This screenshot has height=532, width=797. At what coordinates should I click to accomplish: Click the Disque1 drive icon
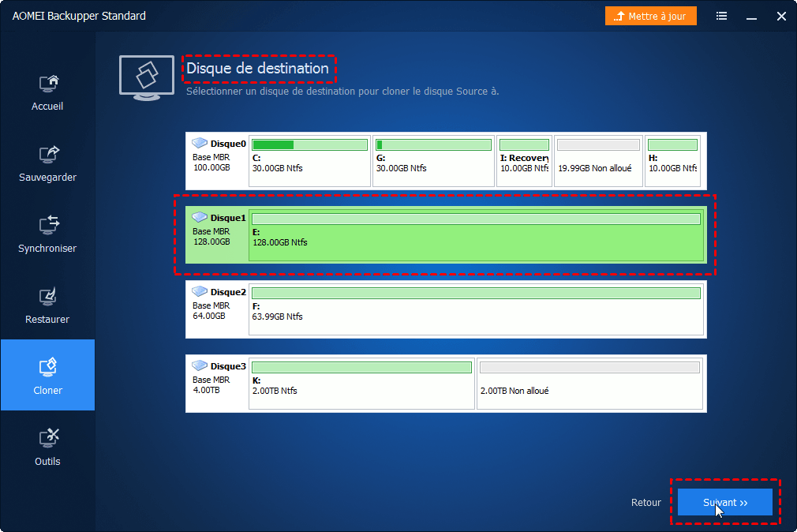(200, 217)
